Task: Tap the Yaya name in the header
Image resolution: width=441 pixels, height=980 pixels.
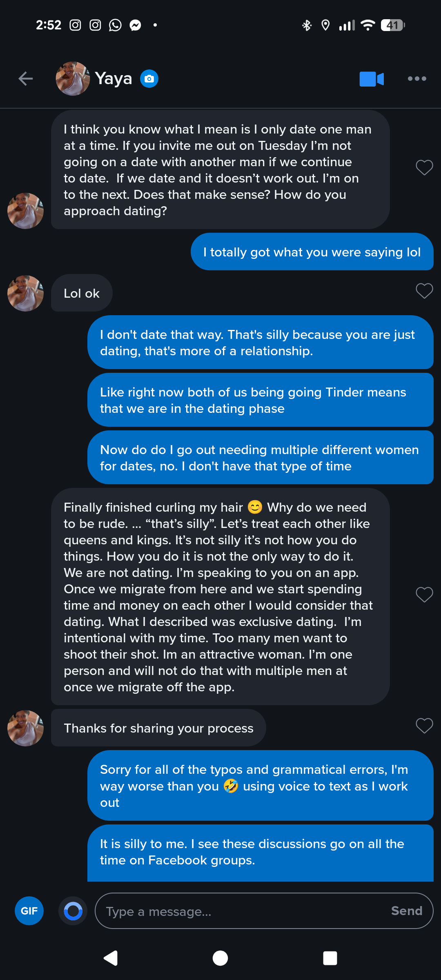Action: 114,79
